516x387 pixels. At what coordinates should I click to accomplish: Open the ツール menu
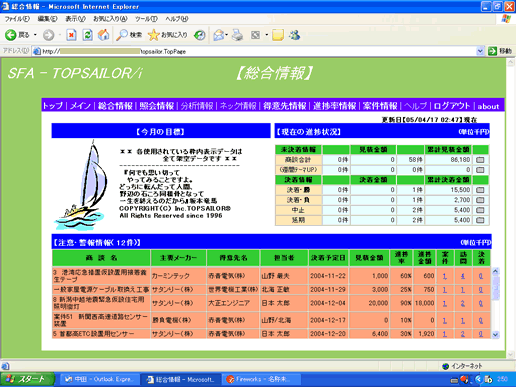click(146, 19)
